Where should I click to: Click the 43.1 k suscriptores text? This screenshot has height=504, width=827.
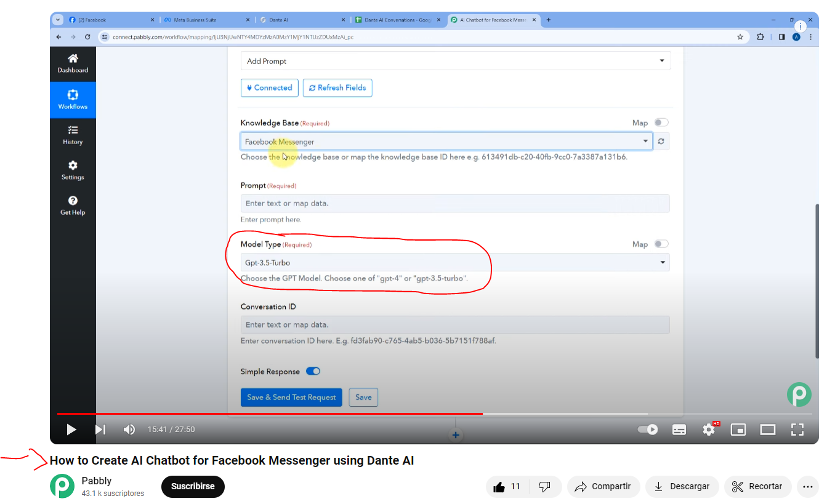[x=113, y=494]
